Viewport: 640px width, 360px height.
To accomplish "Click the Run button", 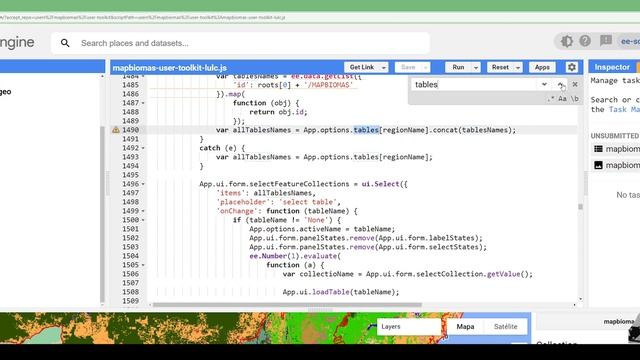I will point(458,67).
